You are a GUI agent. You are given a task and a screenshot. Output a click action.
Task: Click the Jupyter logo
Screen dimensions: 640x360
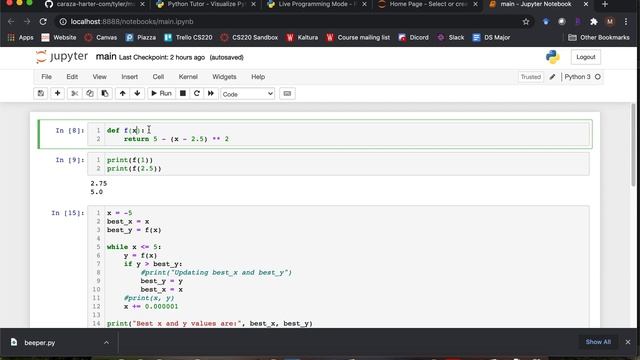(x=61, y=57)
